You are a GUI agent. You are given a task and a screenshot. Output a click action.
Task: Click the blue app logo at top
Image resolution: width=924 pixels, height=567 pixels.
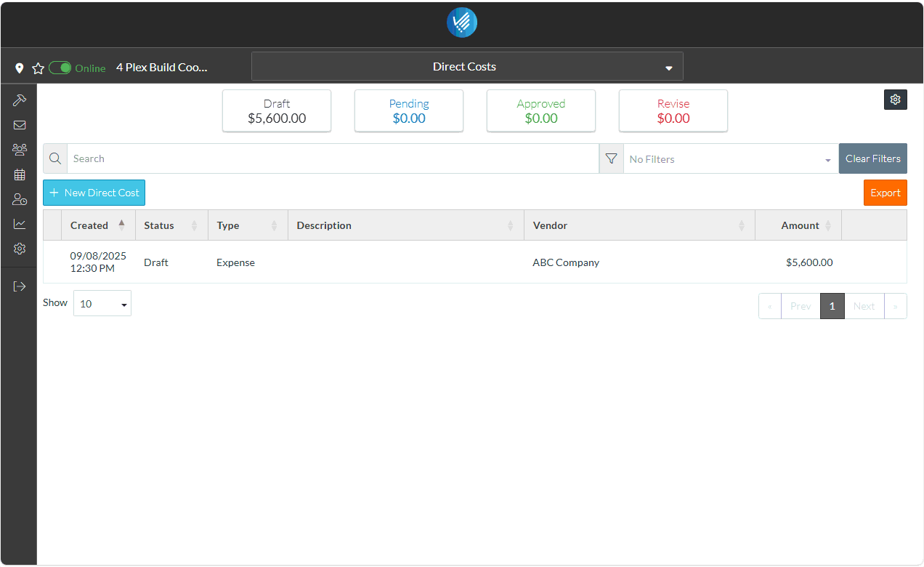462,23
